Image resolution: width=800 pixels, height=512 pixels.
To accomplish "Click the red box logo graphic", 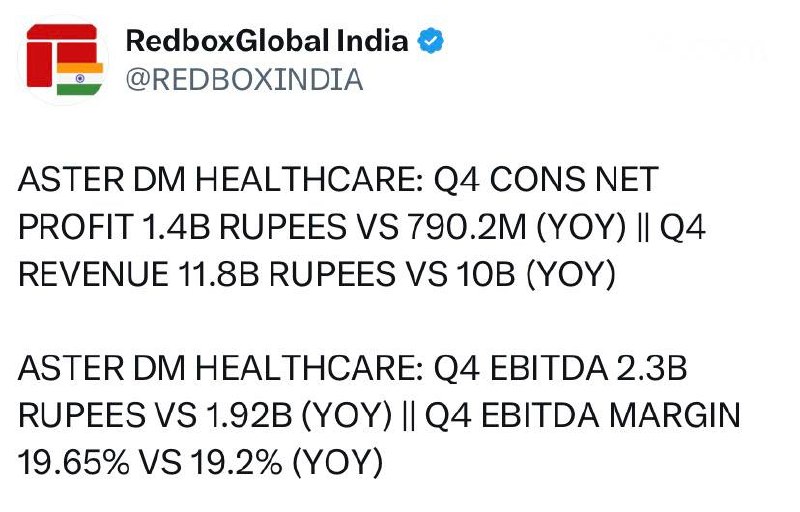I will (61, 55).
